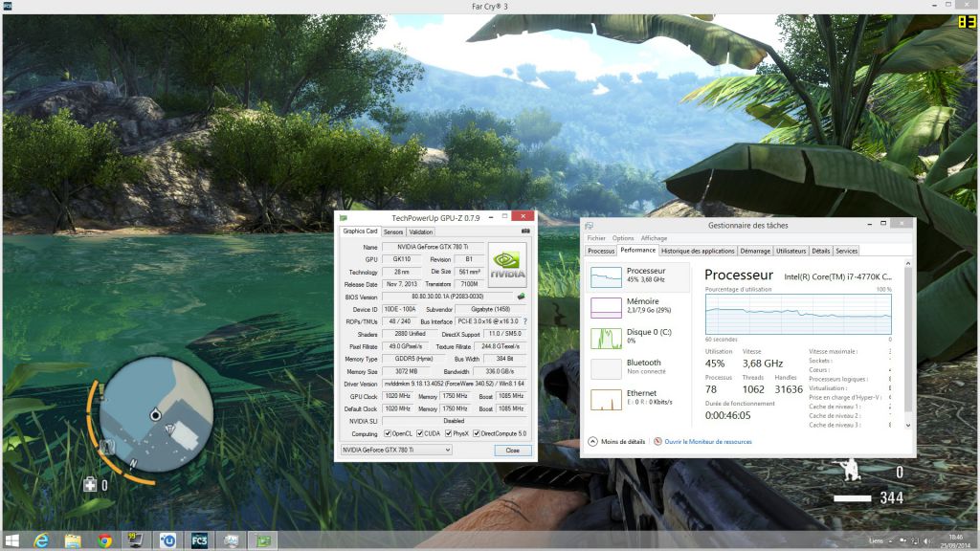Click the NVIDIA SLI Disabled field

click(x=454, y=421)
